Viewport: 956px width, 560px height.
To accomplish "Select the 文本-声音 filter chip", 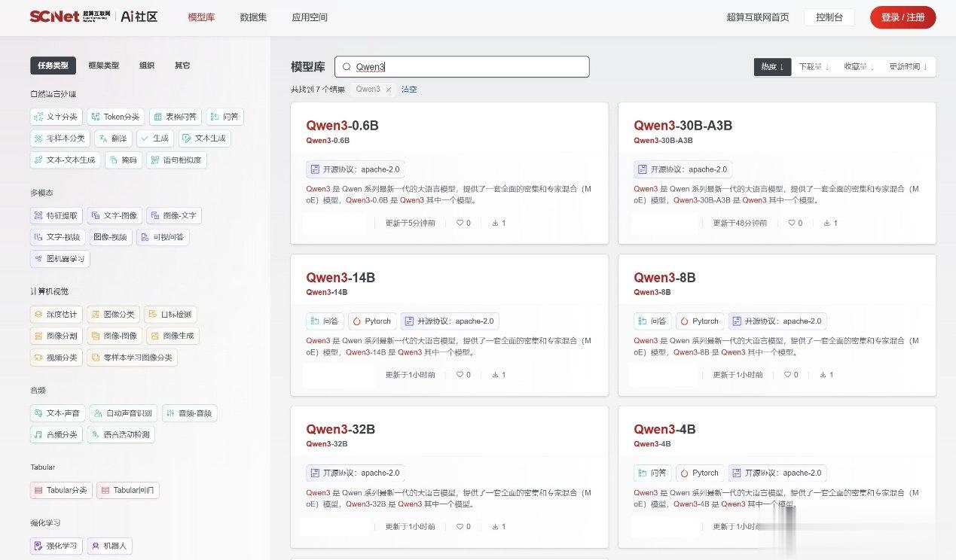I will (x=57, y=413).
